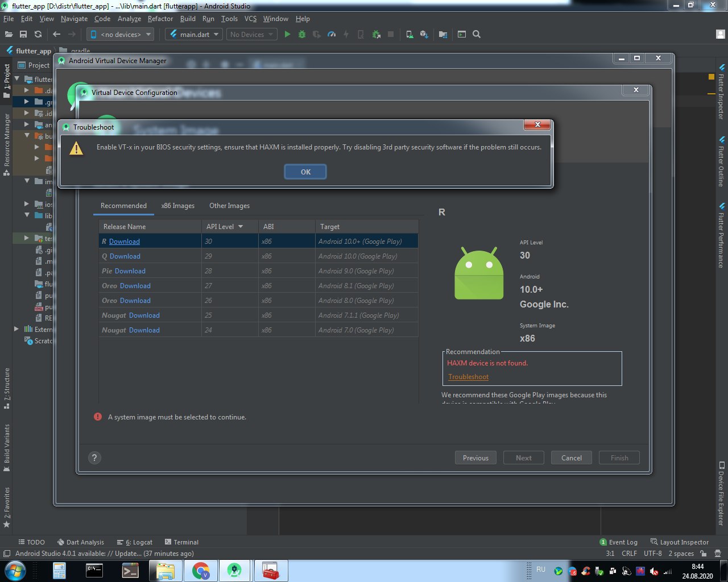Screen dimensions: 728x582
Task: Click the Windows Start button
Action: (15, 570)
